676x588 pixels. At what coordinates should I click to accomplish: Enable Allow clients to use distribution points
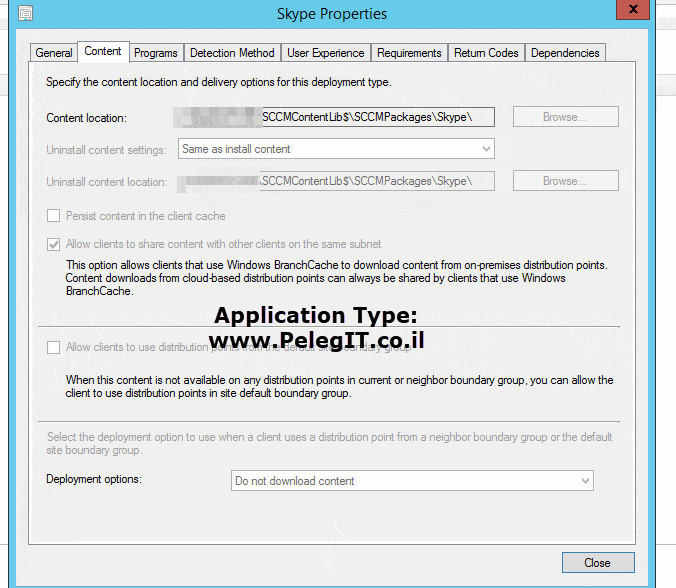53,347
